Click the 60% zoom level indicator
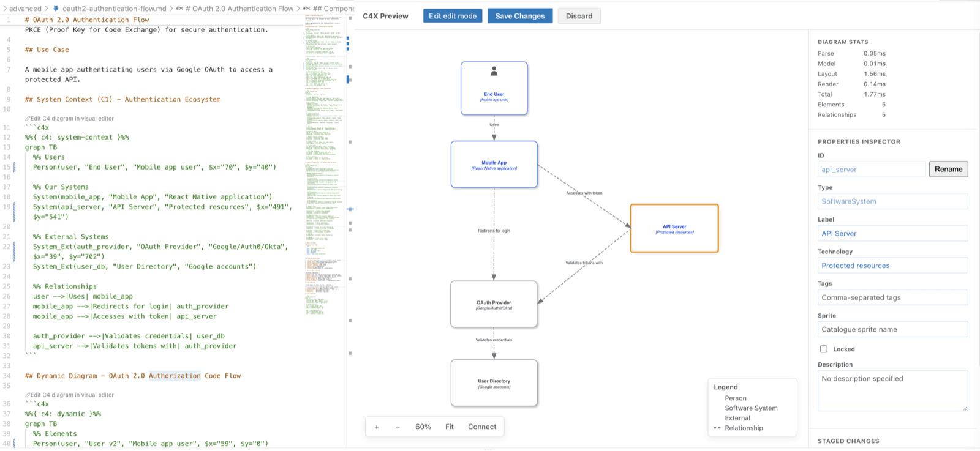The image size is (980, 451). click(x=423, y=427)
